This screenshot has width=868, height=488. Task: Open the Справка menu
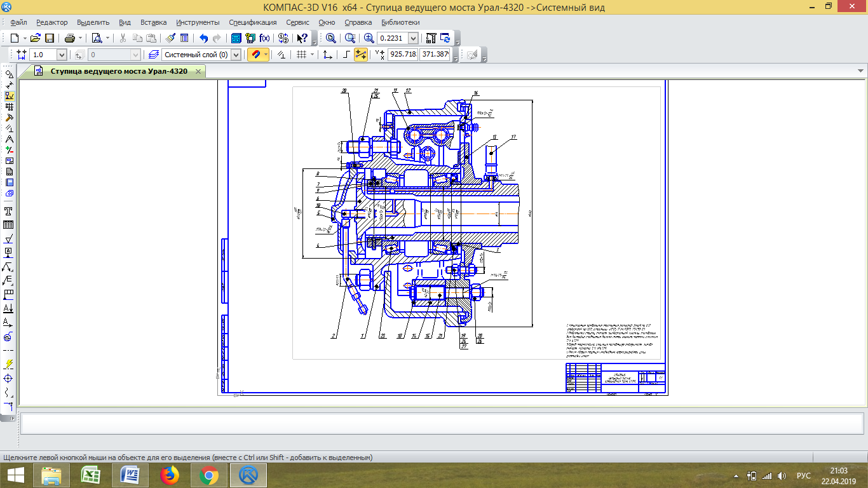click(x=358, y=22)
